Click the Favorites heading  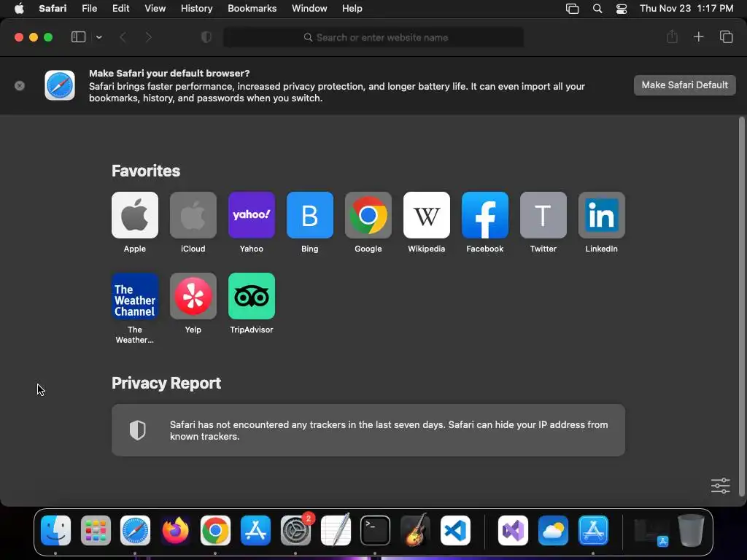[146, 171]
